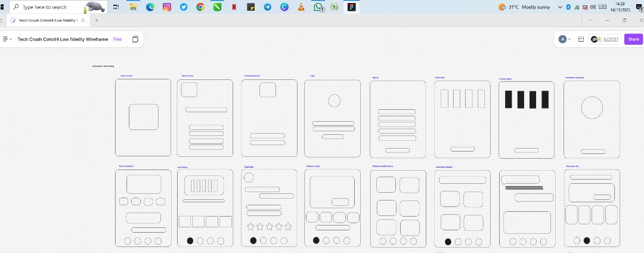
Task: Click in the Type here to search box
Action: click(57, 7)
